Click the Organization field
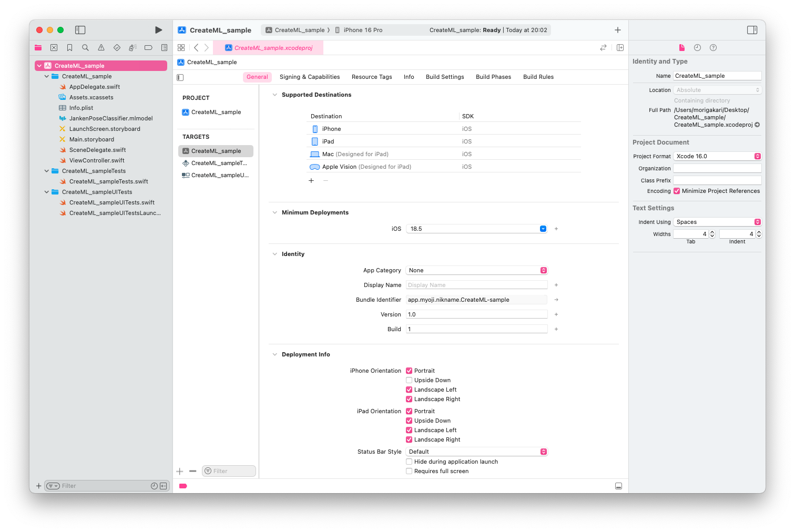 coord(717,168)
